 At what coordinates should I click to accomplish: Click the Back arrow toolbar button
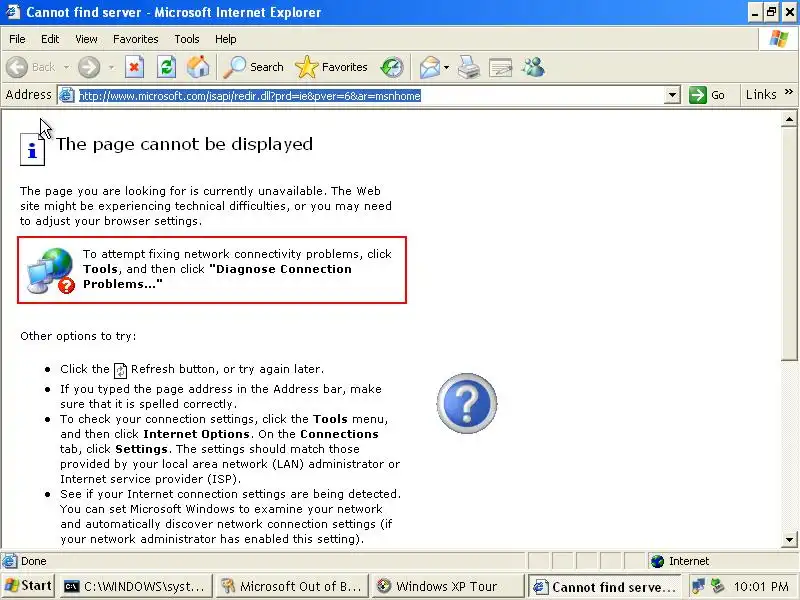(17, 67)
